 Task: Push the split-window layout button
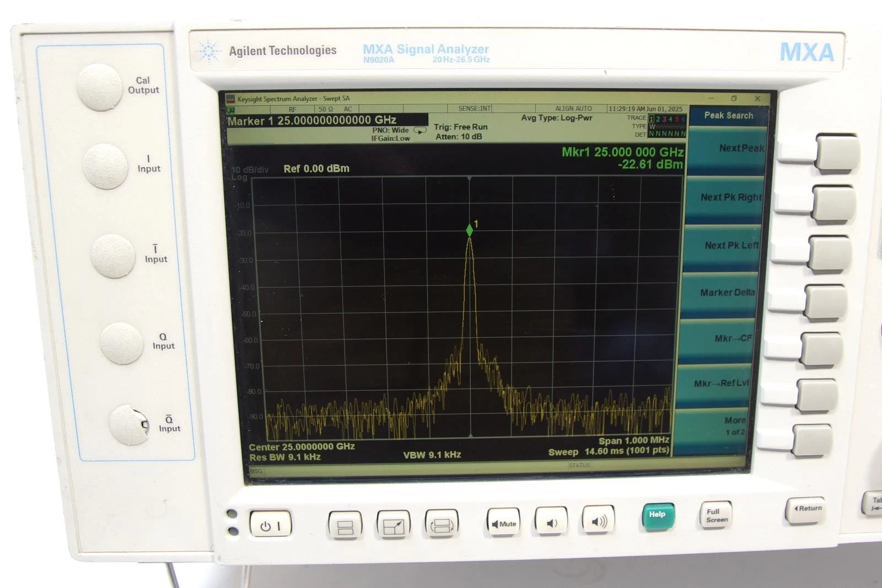(345, 525)
